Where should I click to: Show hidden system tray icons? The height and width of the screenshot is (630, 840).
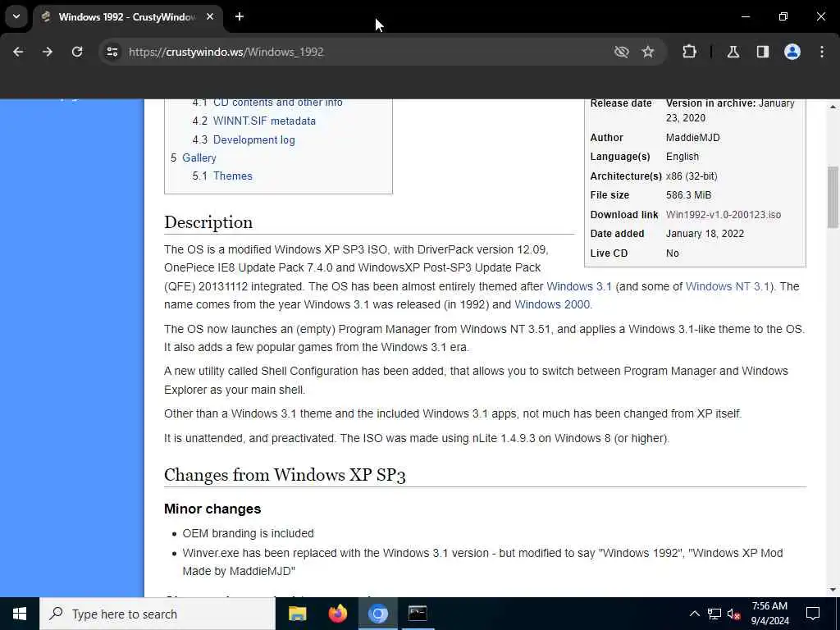click(694, 614)
